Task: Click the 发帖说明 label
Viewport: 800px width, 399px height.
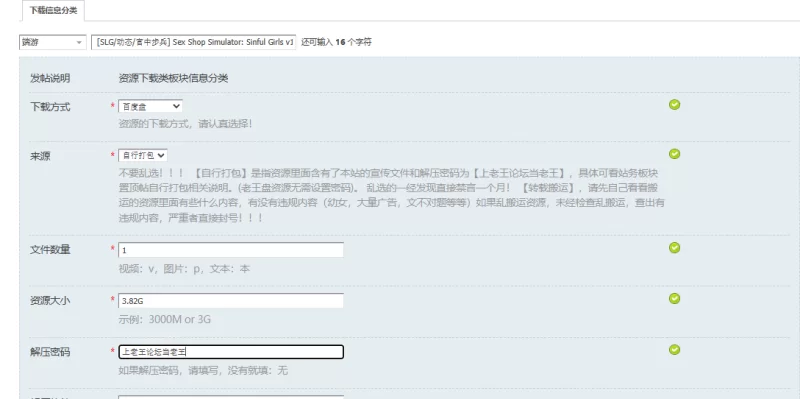Action: [x=50, y=79]
